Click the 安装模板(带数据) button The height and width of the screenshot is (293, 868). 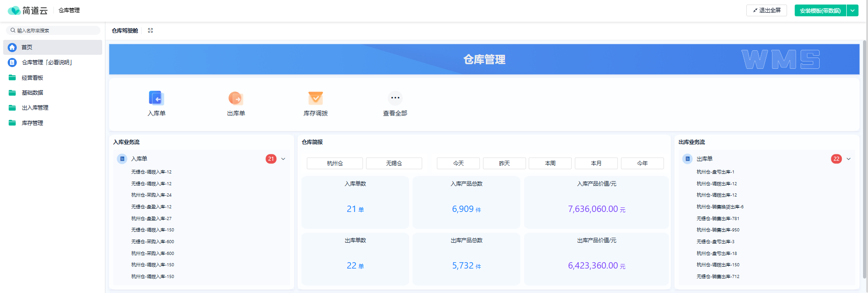[821, 10]
